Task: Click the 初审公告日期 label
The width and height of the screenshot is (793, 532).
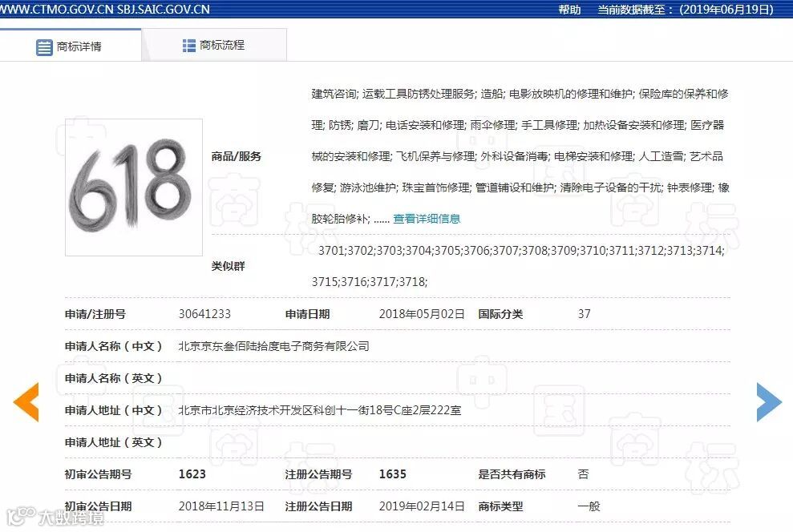Action: pyautogui.click(x=98, y=506)
